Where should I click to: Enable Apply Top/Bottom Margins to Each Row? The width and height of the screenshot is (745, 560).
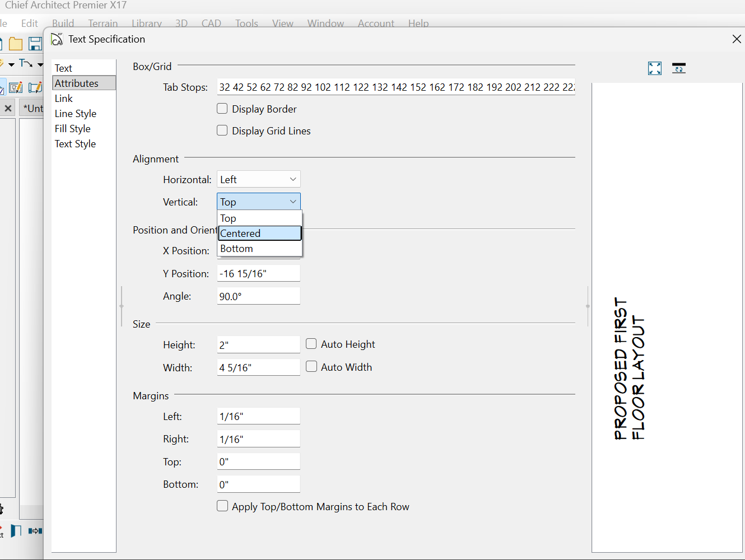click(x=222, y=506)
